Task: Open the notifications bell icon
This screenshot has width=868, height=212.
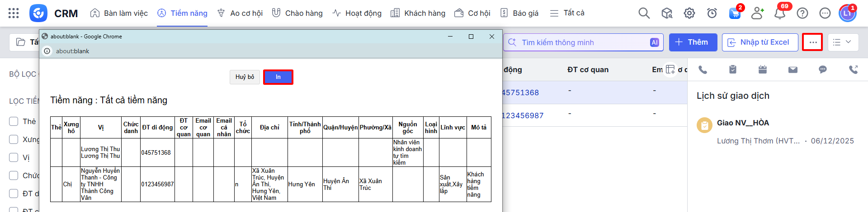Action: click(780, 13)
